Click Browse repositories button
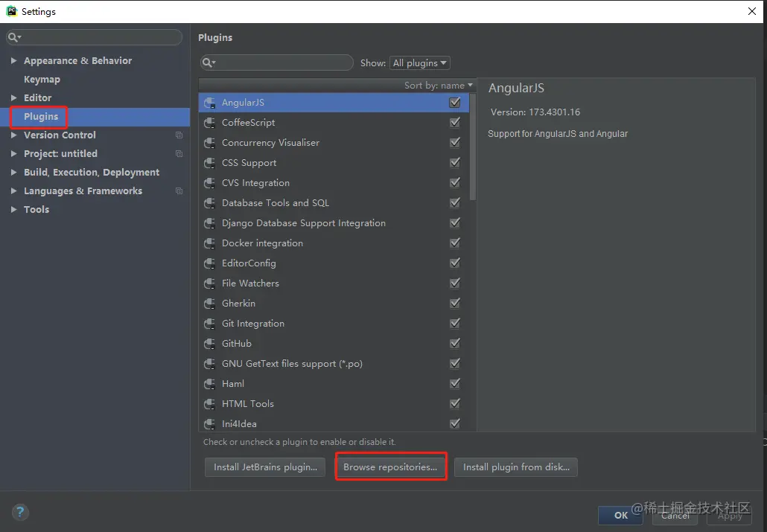 (390, 467)
